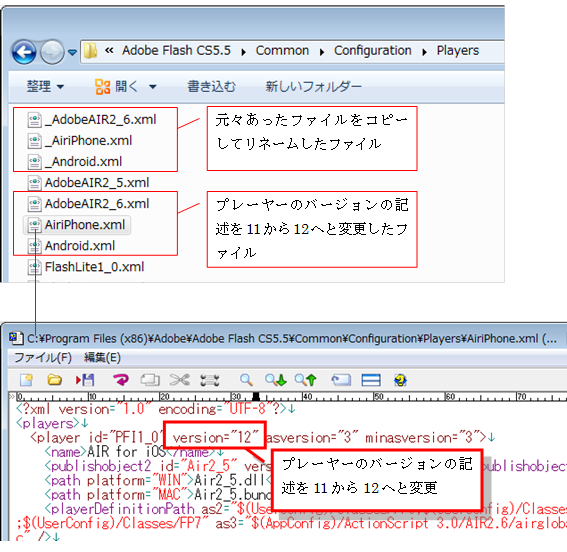This screenshot has height=552, width=567.
Task: Click the XML file icon of Android.xml
Action: click(34, 246)
